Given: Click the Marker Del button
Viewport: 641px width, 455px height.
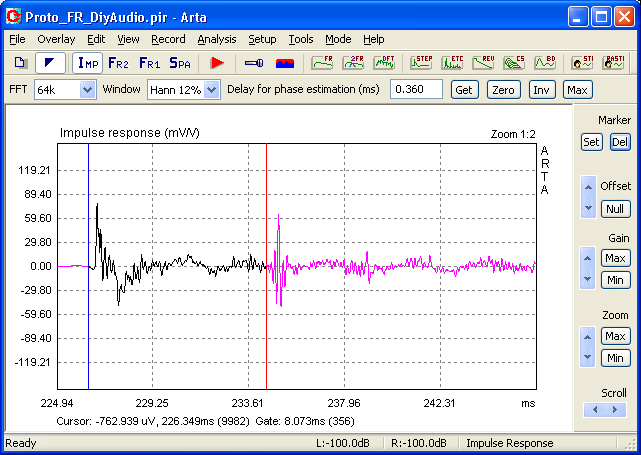Looking at the screenshot, I should tap(620, 142).
